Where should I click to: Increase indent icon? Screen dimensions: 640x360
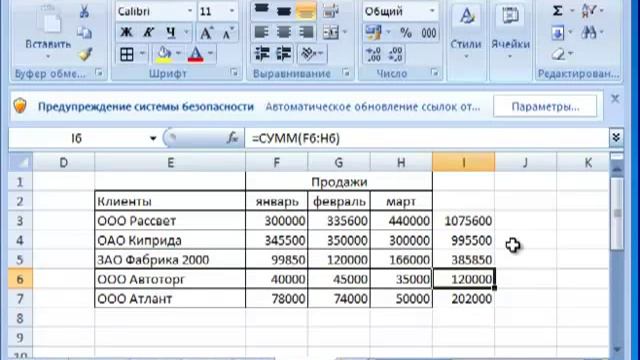[284, 53]
